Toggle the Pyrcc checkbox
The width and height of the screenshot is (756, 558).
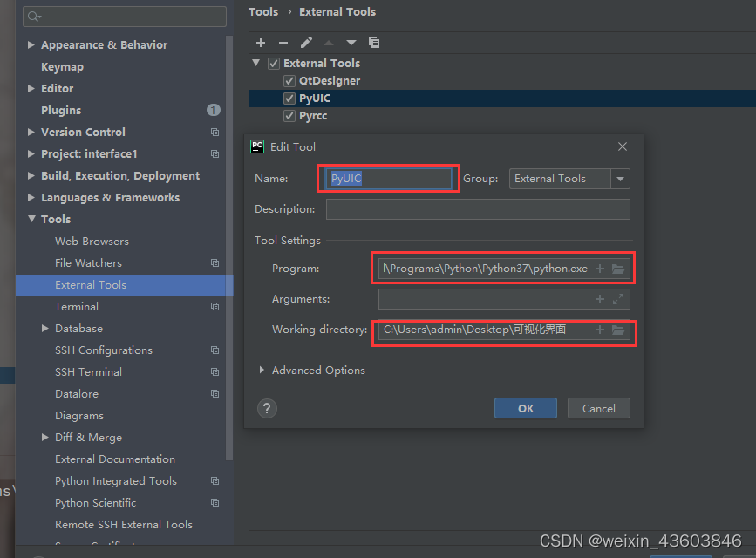(289, 116)
